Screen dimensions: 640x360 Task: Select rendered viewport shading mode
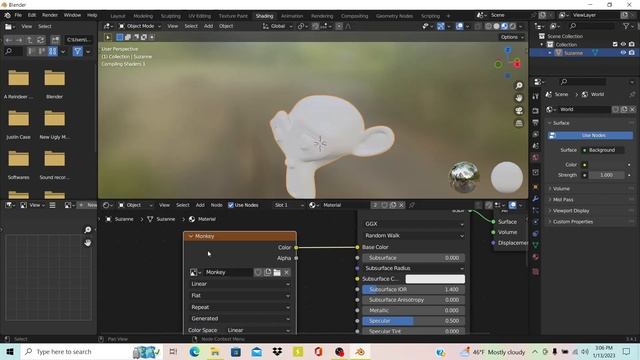[513, 26]
